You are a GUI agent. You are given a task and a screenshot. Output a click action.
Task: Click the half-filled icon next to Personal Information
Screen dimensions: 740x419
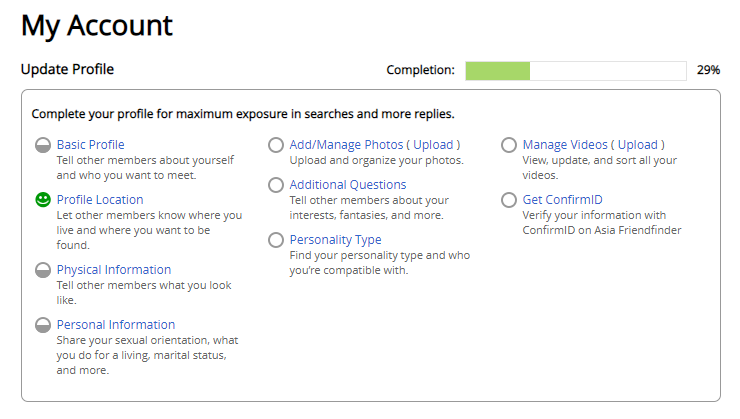[43, 325]
